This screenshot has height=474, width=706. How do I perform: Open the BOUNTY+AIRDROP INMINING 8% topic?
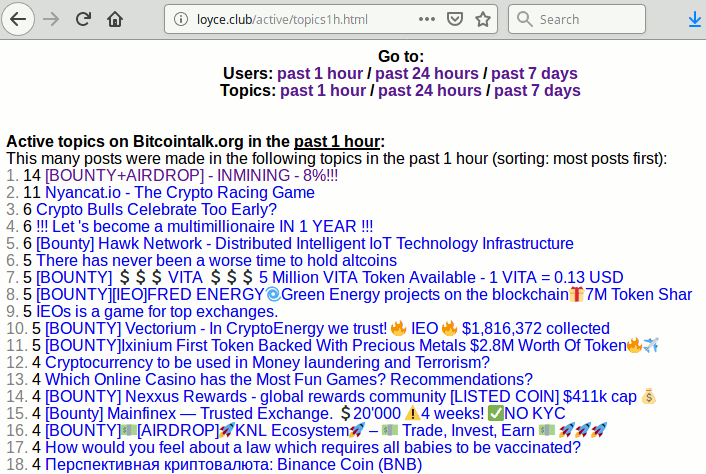coord(191,175)
